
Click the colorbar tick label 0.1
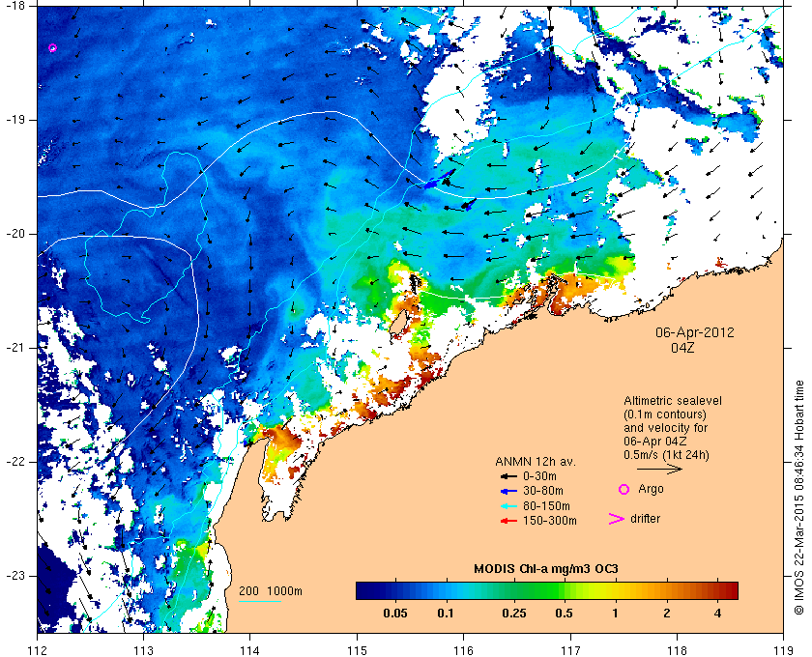[446, 614]
